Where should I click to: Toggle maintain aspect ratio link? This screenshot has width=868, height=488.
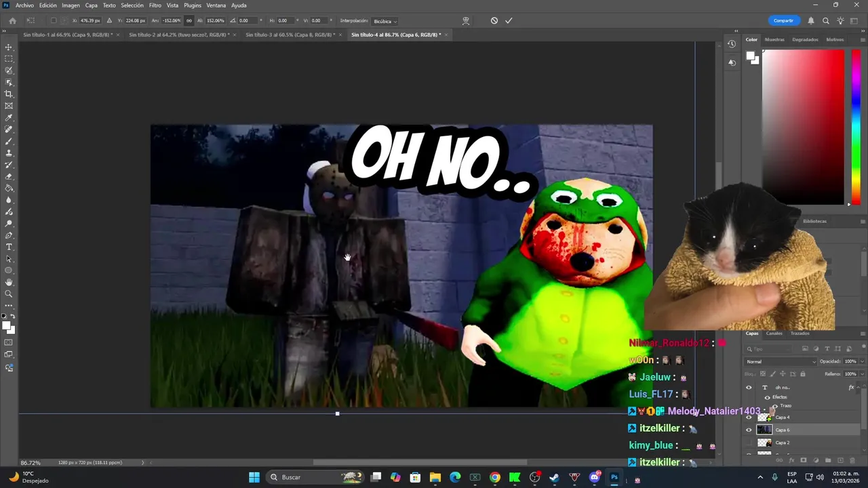[x=189, y=20]
